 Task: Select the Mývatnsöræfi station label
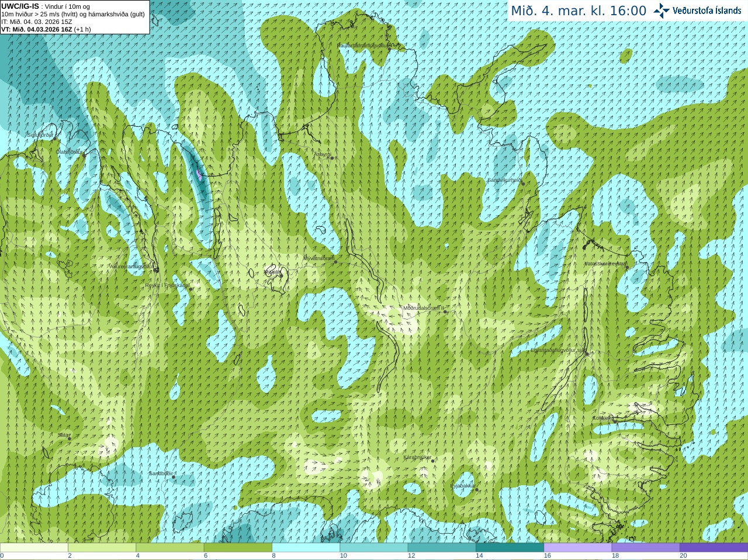pos(318,258)
